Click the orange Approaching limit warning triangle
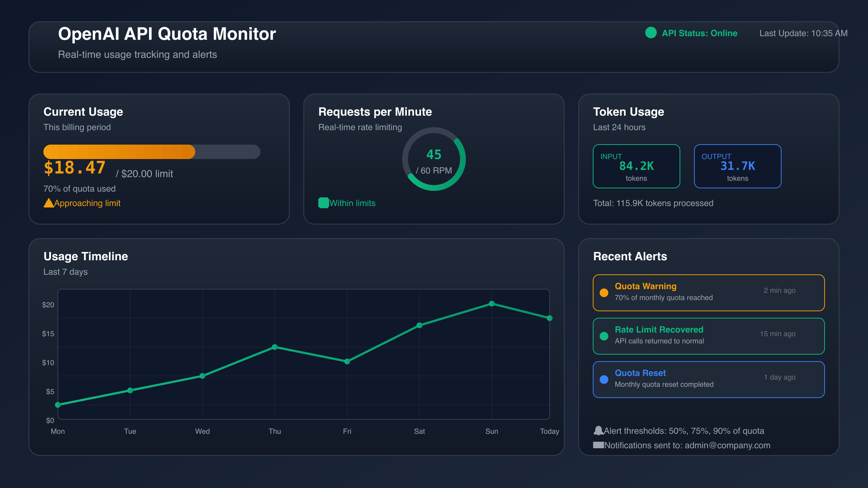The width and height of the screenshot is (868, 488). click(x=48, y=203)
